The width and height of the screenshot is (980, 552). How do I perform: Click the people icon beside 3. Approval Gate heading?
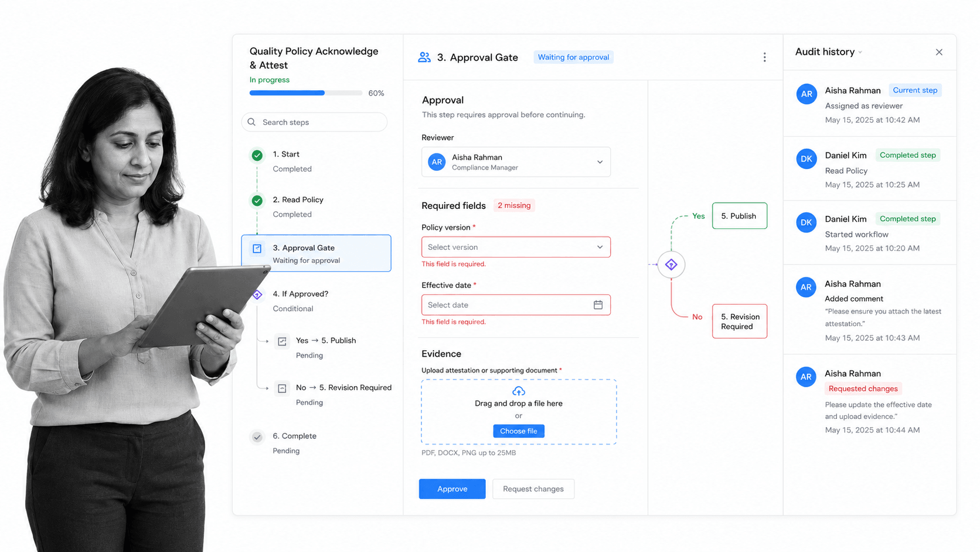point(424,57)
